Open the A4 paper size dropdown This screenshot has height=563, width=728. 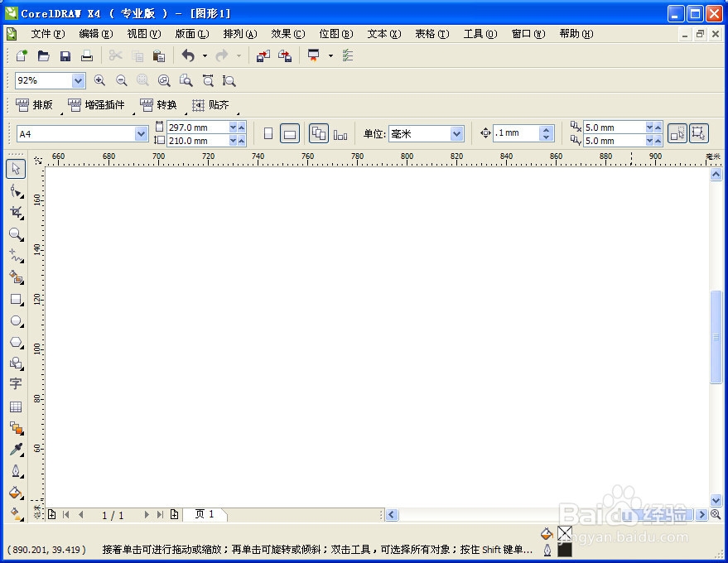tap(141, 134)
